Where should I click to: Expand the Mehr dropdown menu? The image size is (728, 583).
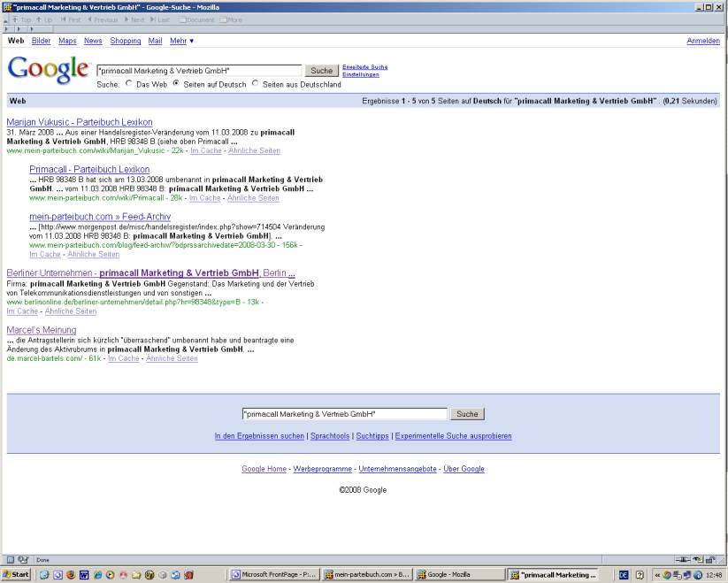(x=181, y=41)
